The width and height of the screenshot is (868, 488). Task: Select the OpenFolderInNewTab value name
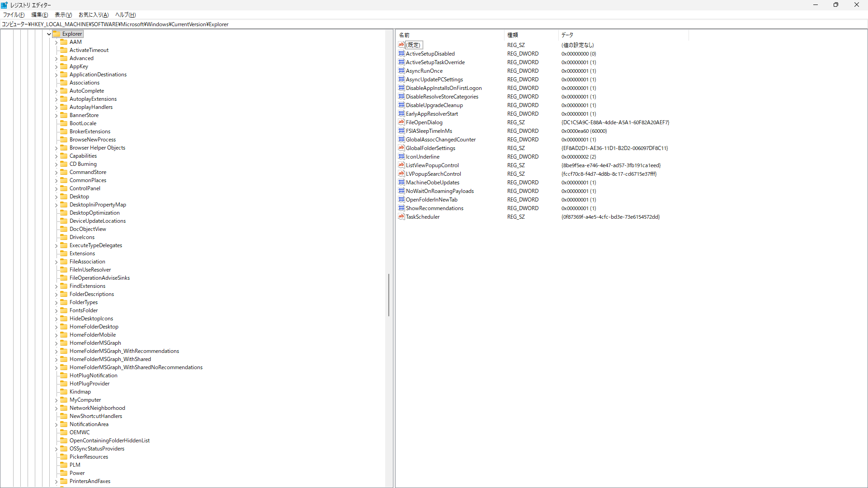pos(431,200)
